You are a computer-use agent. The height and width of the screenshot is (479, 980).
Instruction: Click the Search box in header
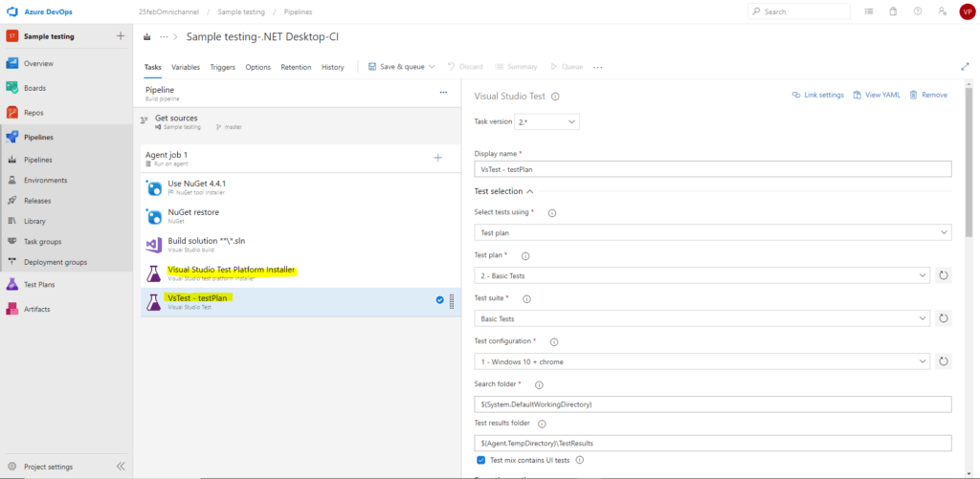coord(799,11)
